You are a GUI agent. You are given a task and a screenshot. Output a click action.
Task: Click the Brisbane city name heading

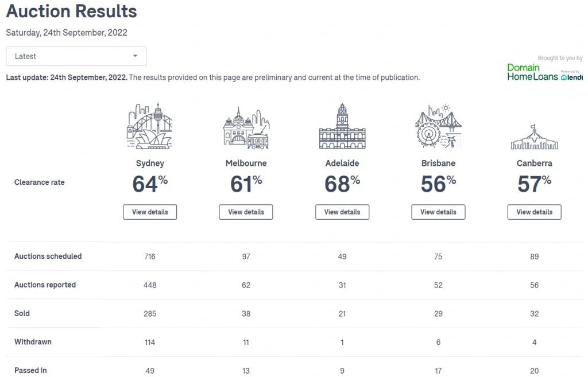[438, 164]
